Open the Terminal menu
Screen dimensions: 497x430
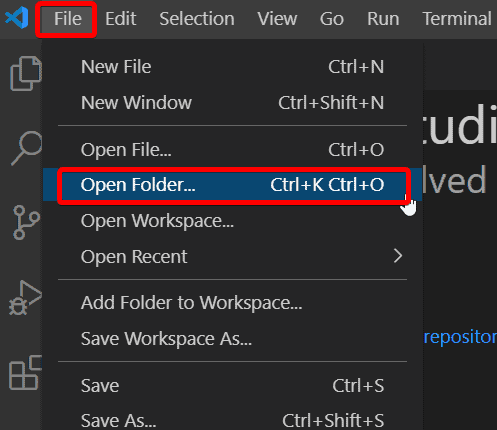pyautogui.click(x=457, y=19)
